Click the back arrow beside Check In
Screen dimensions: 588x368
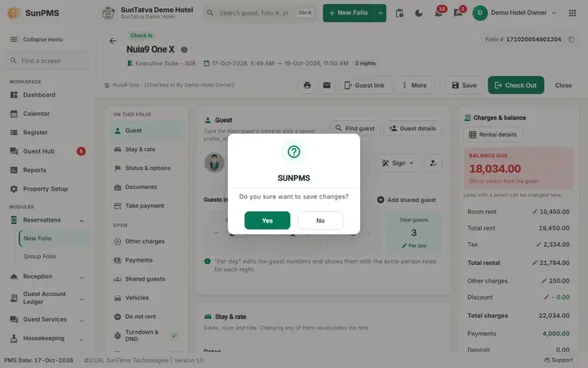[x=113, y=41]
